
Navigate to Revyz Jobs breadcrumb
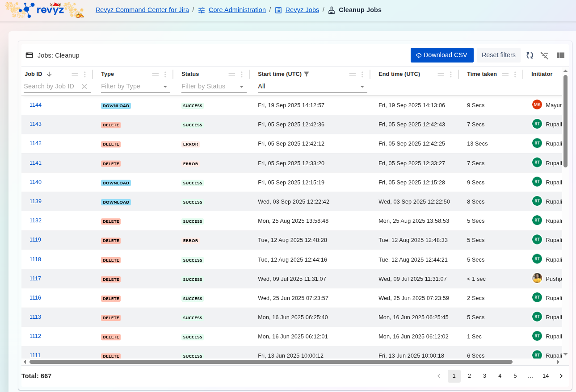pyautogui.click(x=302, y=10)
